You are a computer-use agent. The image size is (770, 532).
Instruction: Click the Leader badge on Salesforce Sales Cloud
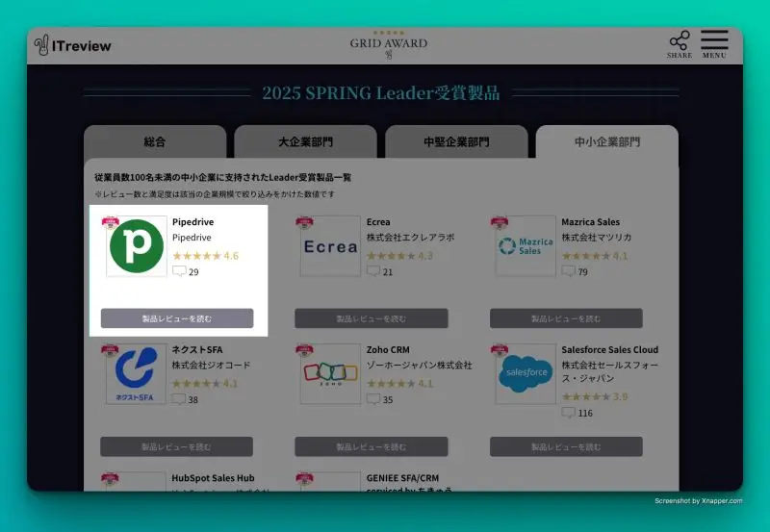click(500, 350)
